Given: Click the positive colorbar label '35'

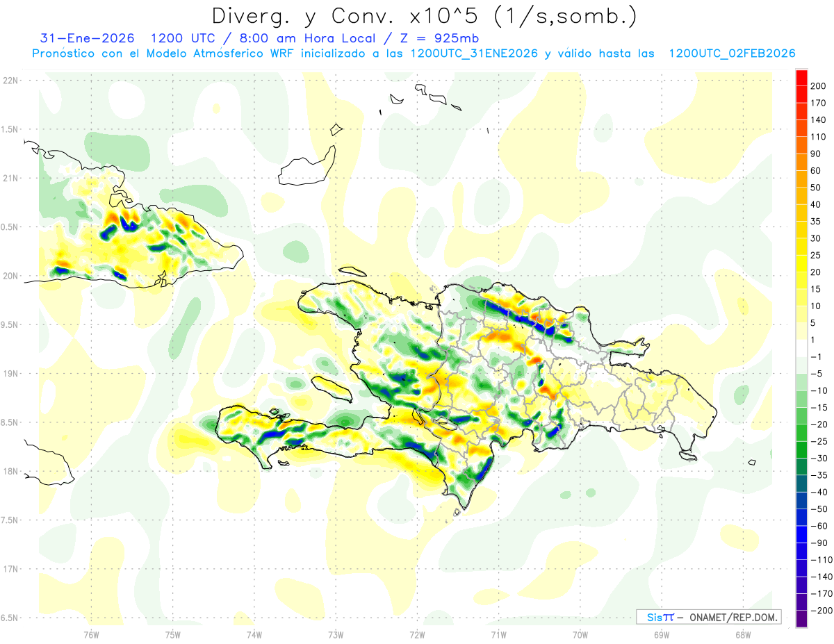Looking at the screenshot, I should (817, 222).
